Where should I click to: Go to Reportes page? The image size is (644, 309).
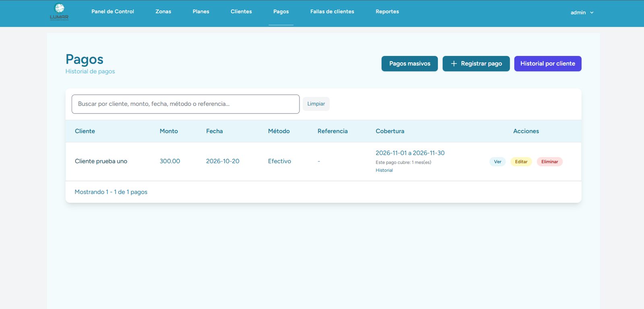point(387,12)
